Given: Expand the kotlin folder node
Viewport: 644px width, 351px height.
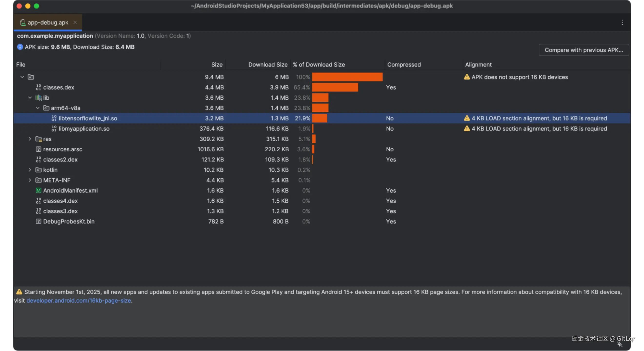Looking at the screenshot, I should pyautogui.click(x=30, y=170).
